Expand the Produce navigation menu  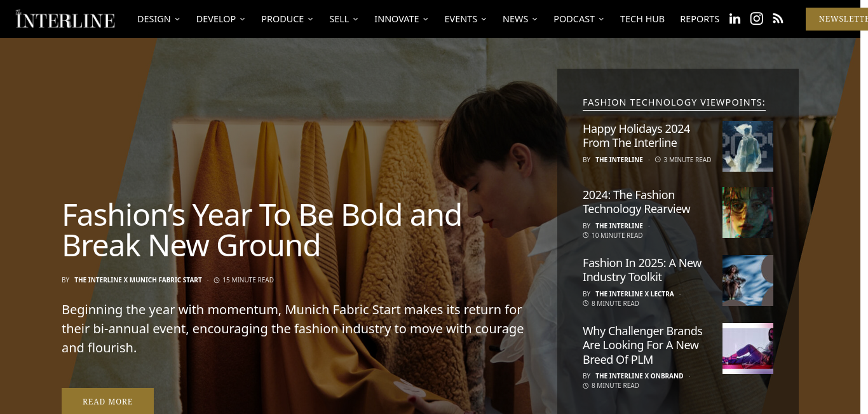pos(287,19)
